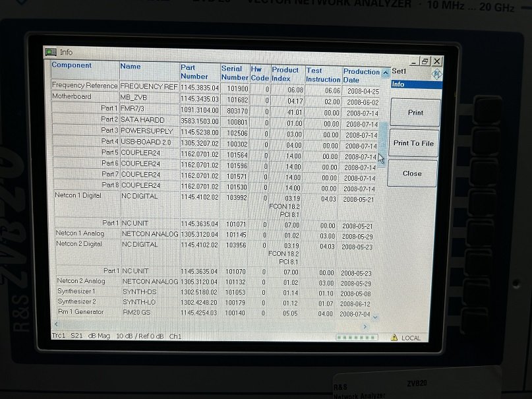Click the Production Date column header

pos(361,76)
